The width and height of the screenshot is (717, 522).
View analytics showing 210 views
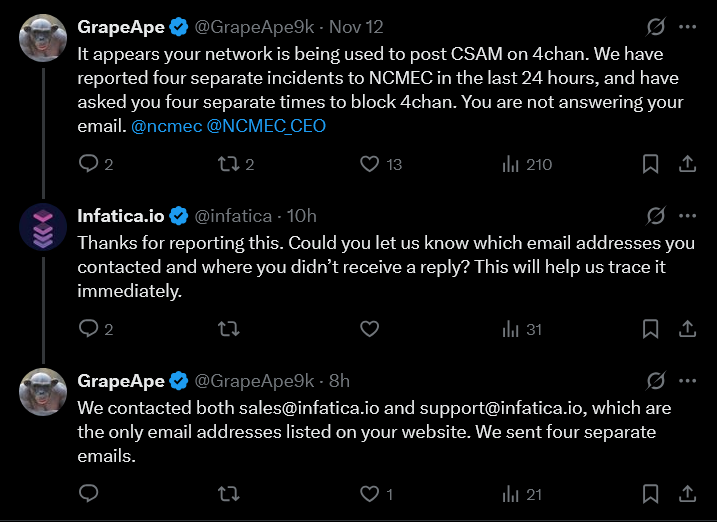pos(510,164)
